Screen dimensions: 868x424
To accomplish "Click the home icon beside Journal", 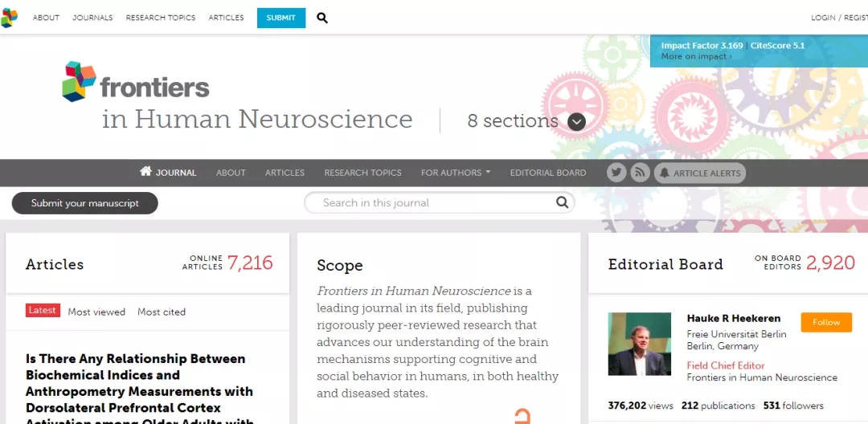I will (145, 172).
